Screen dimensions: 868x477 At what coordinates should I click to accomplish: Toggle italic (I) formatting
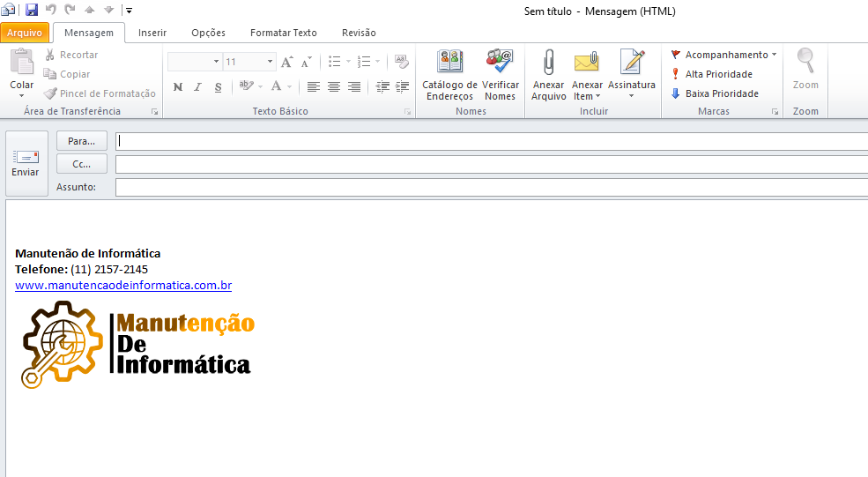pos(197,87)
